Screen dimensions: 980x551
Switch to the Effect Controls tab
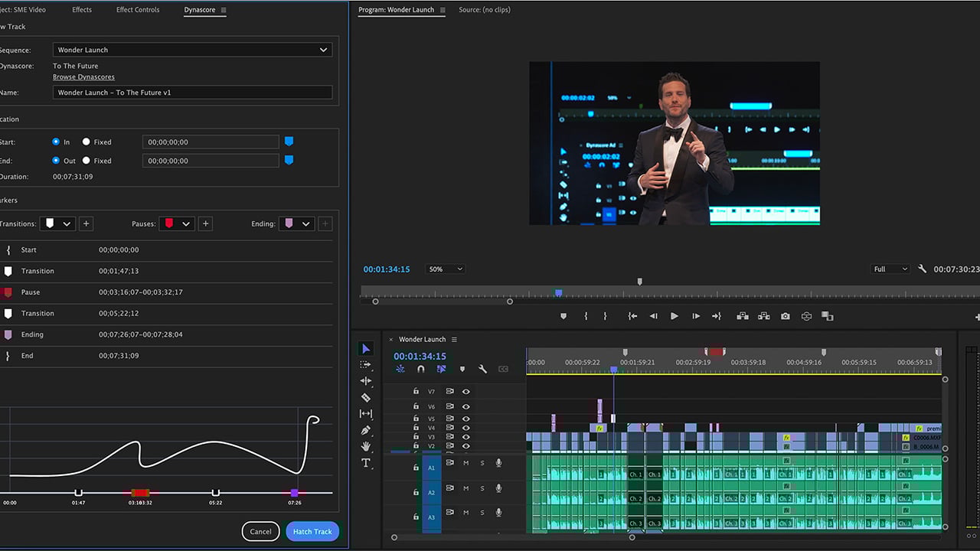coord(138,9)
